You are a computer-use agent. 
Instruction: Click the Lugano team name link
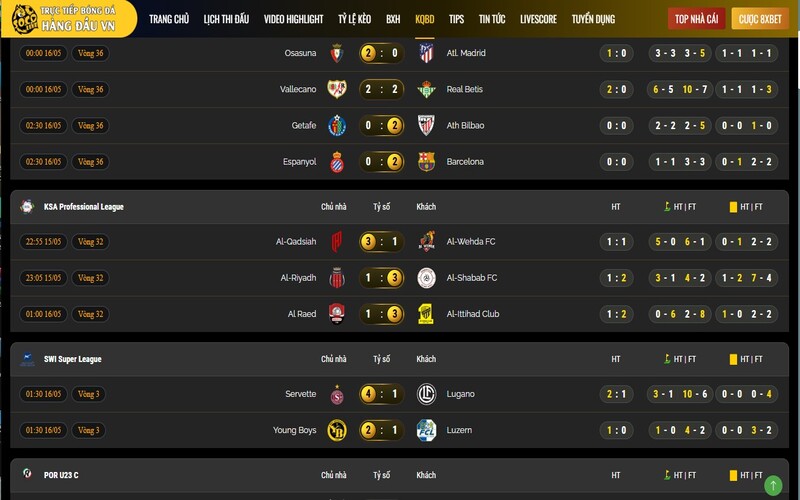pos(461,395)
